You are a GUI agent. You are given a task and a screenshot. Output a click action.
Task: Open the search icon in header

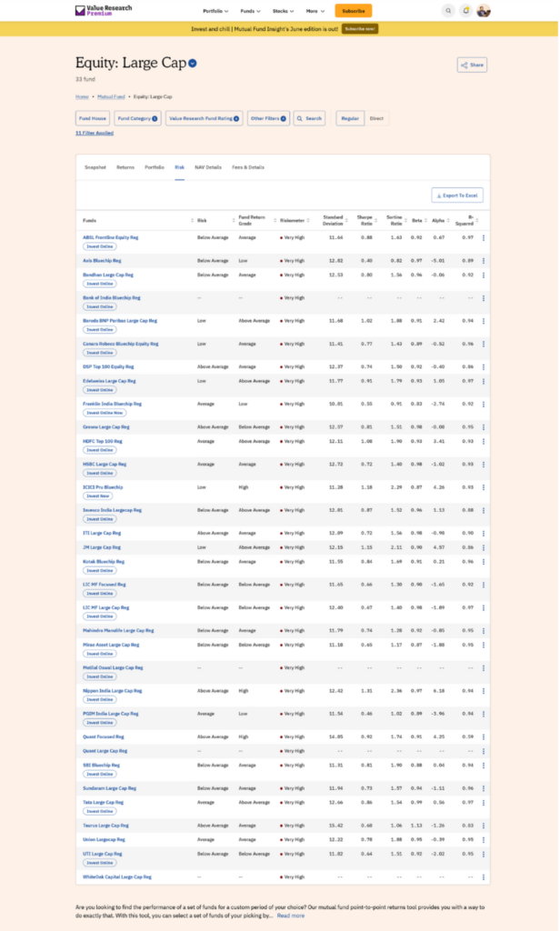(448, 11)
